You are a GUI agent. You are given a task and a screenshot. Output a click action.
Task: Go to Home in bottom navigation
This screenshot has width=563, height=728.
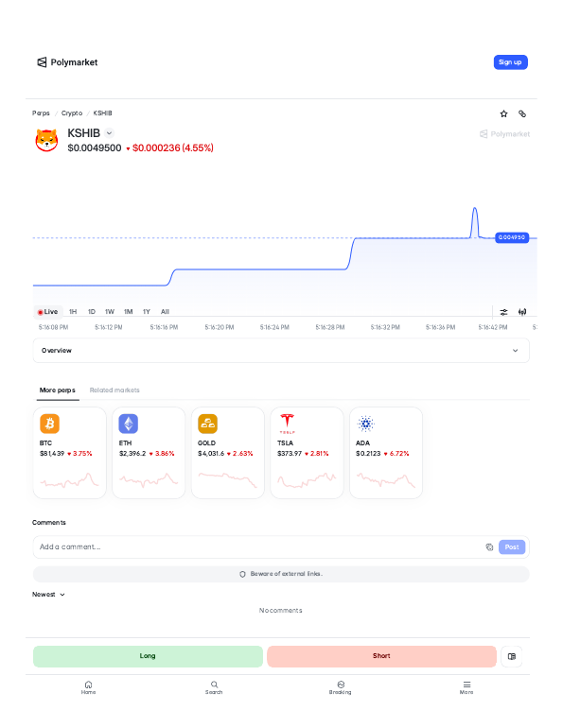[88, 687]
